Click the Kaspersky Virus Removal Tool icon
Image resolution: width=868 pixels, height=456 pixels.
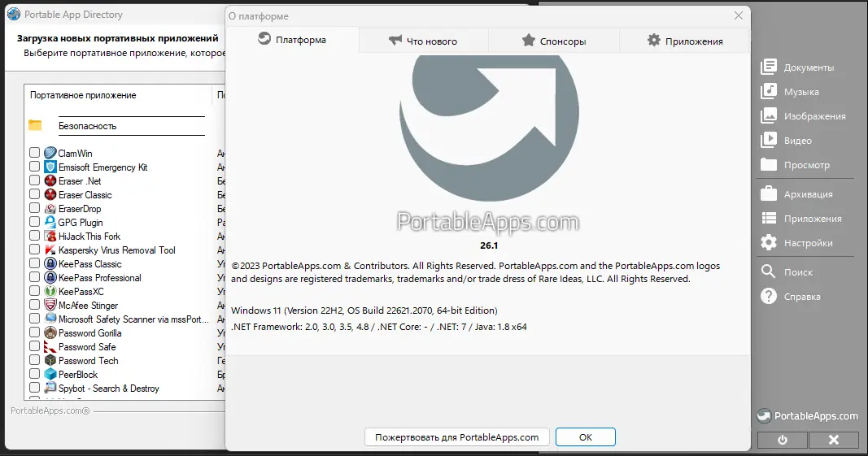[50, 250]
